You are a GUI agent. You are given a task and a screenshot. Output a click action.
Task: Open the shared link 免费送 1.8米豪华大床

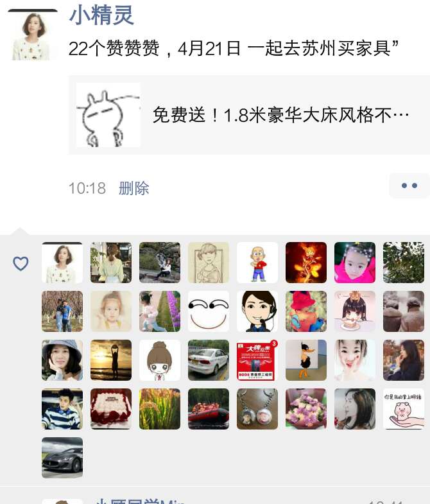pyautogui.click(x=249, y=115)
